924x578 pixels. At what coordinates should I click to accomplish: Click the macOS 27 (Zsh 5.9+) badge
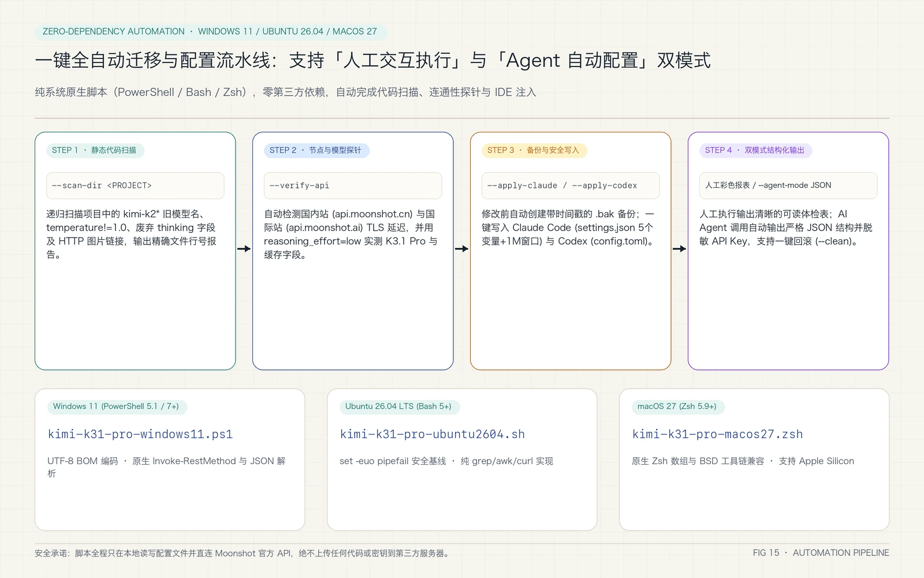[x=677, y=406]
